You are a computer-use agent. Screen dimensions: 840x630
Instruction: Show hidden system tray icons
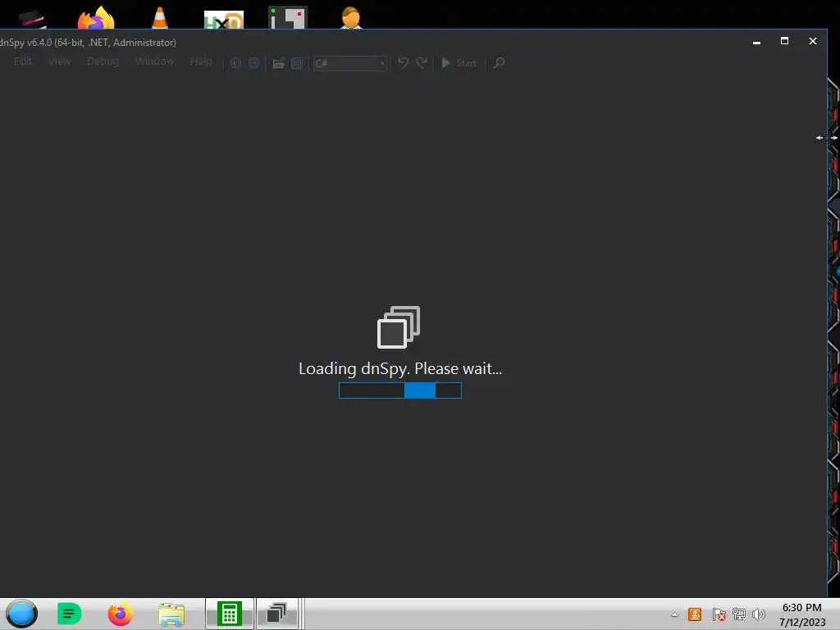click(674, 614)
